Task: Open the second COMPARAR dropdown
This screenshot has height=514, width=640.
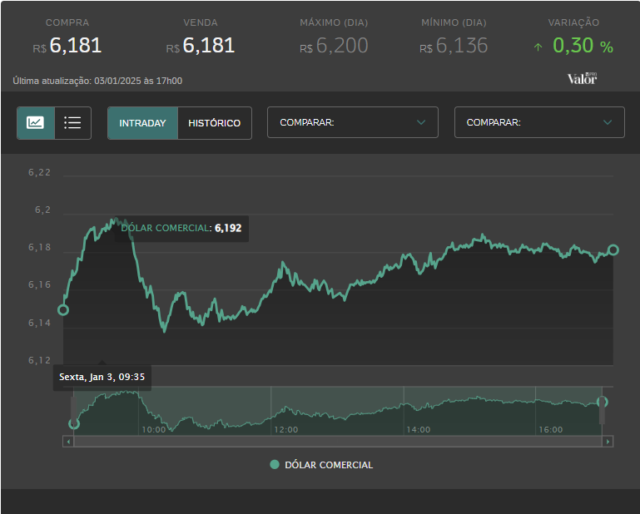Action: [x=539, y=122]
